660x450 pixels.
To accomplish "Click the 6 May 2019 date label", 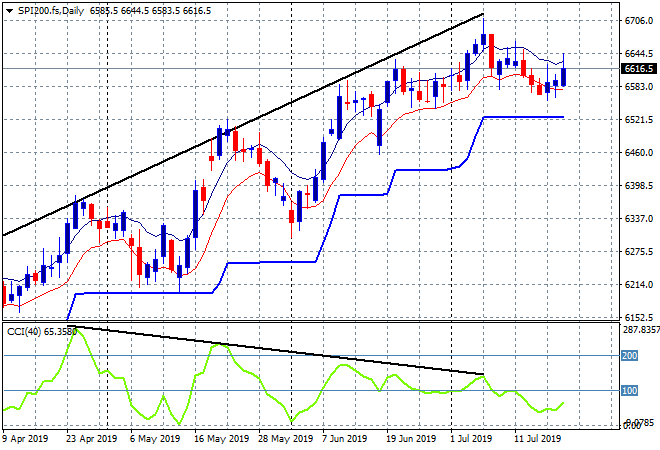I will (x=155, y=439).
